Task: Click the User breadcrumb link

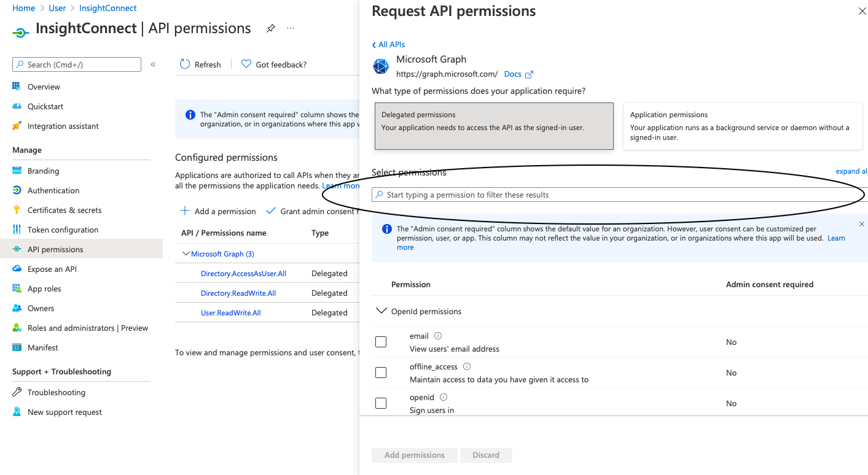Action: [57, 8]
